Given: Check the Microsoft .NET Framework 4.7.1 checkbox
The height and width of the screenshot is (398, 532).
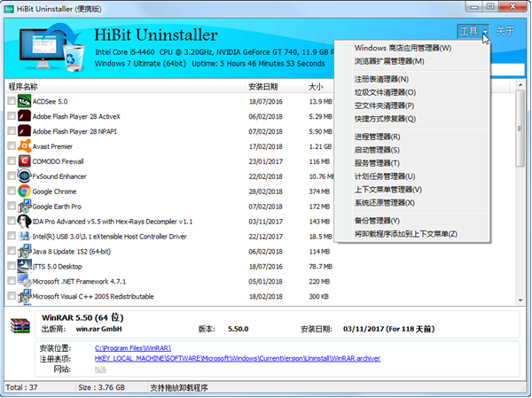Looking at the screenshot, I should click(12, 281).
